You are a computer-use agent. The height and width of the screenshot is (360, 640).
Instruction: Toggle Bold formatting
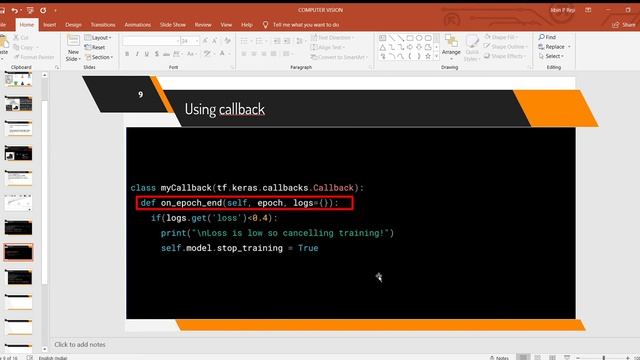pyautogui.click(x=127, y=54)
